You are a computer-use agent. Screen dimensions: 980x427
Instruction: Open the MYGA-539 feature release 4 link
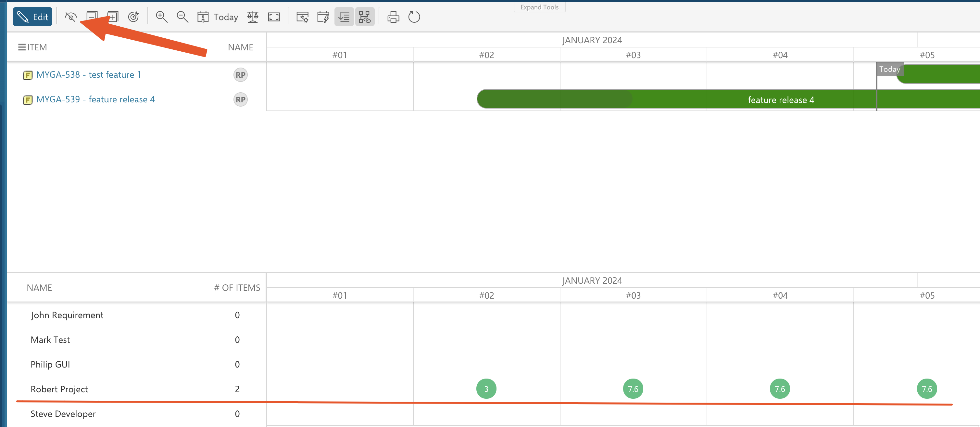(x=95, y=99)
